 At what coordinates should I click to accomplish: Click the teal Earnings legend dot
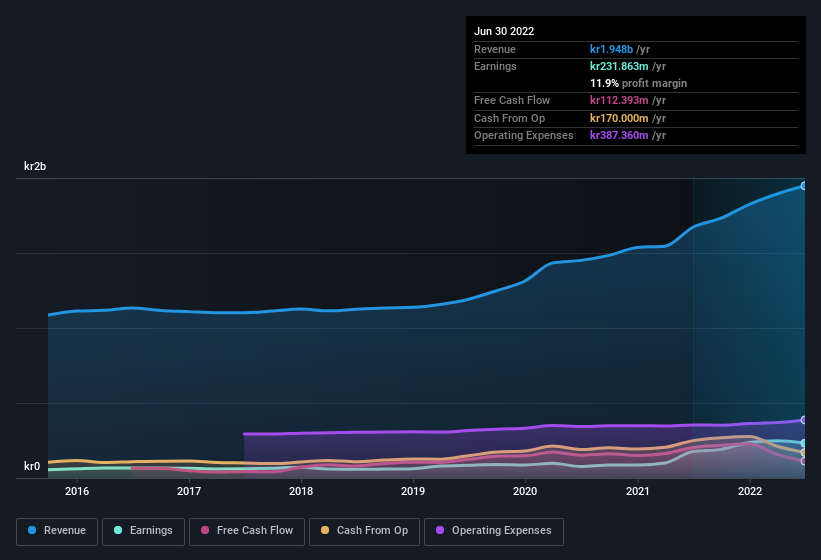[x=118, y=530]
